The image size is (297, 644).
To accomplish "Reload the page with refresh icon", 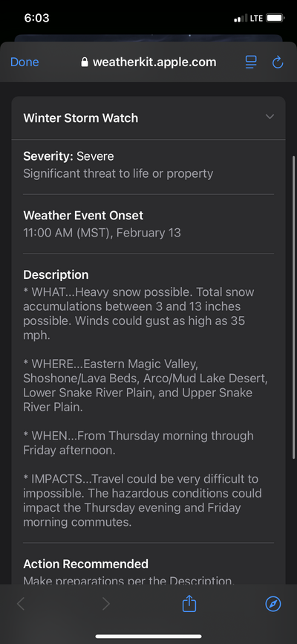I will pos(278,62).
